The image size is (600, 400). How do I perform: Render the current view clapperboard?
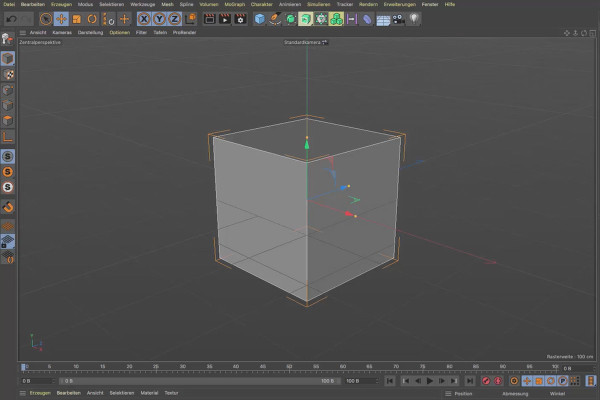(209, 19)
